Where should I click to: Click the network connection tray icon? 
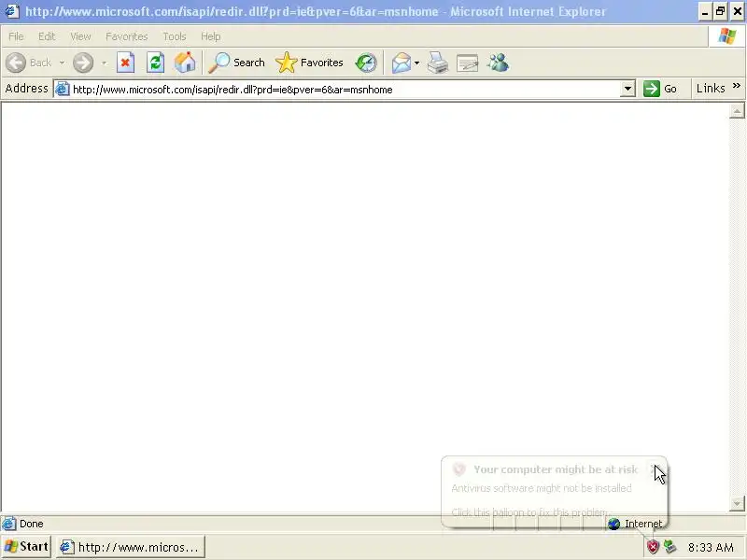(670, 547)
